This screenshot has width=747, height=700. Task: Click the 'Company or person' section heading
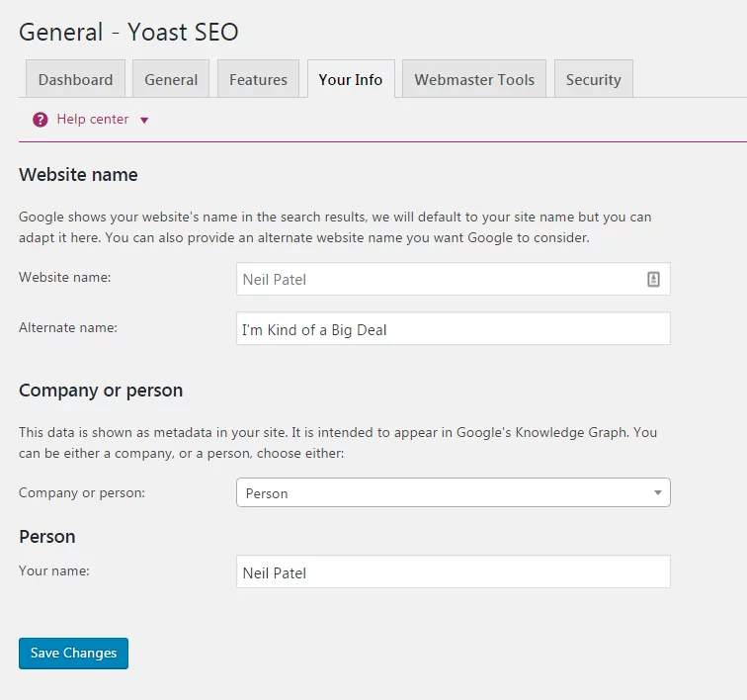pyautogui.click(x=101, y=391)
